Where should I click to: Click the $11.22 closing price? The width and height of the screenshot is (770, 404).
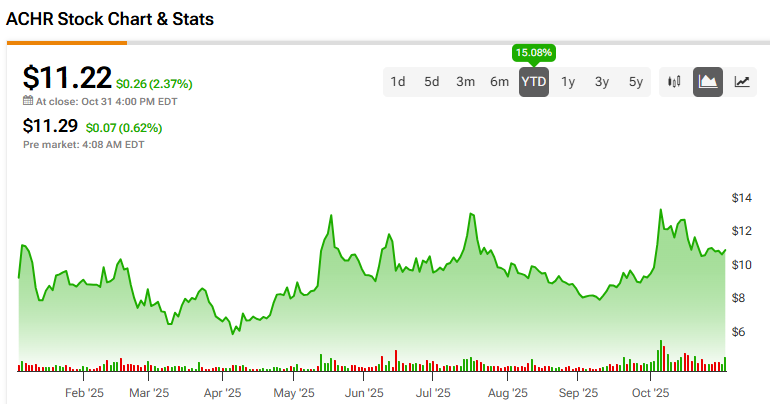tap(67, 79)
